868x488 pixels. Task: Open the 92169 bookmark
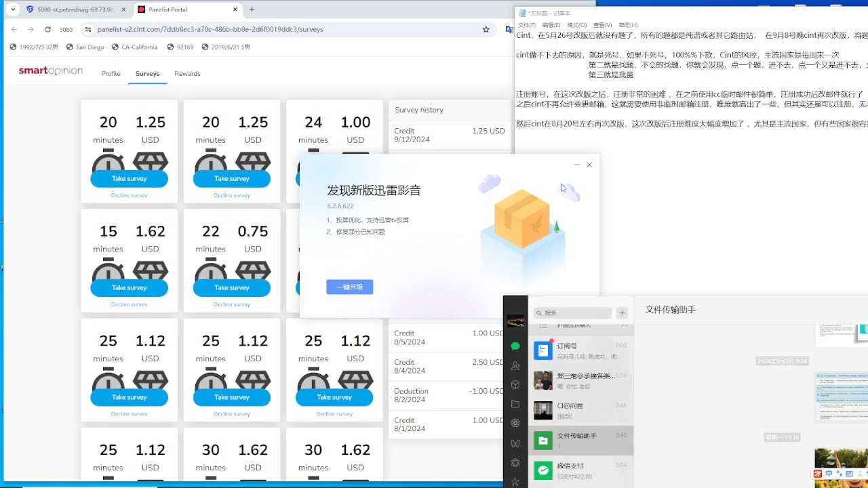(180, 47)
